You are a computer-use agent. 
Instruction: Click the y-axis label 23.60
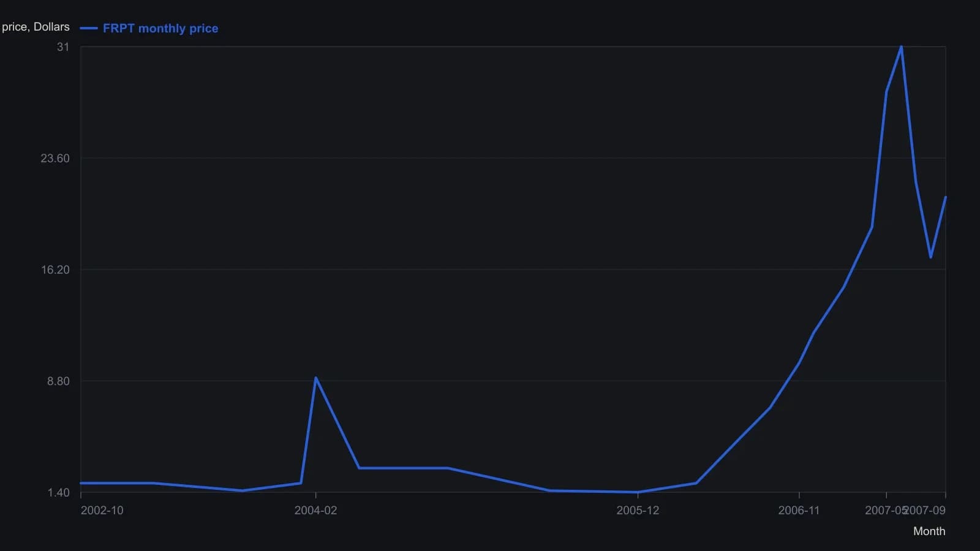click(55, 159)
